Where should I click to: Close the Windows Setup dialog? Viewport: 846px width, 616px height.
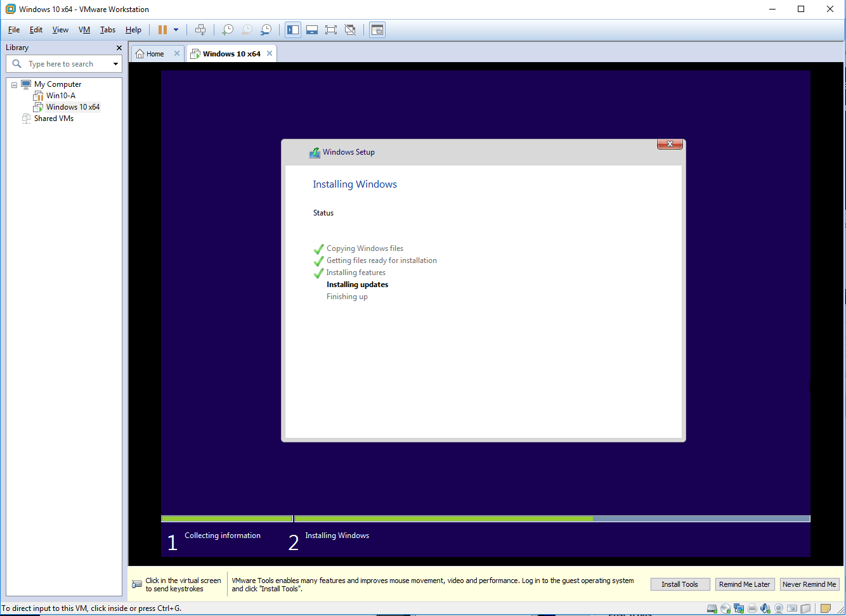(x=670, y=144)
